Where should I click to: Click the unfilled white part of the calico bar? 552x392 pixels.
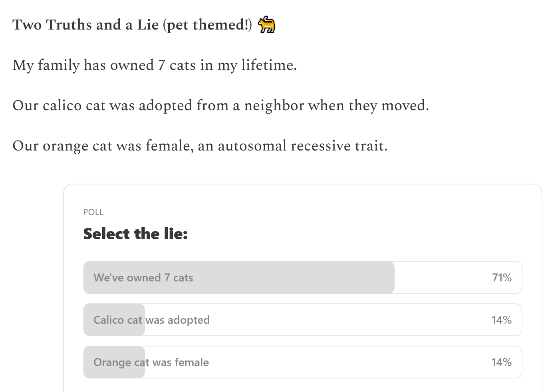coord(334,320)
